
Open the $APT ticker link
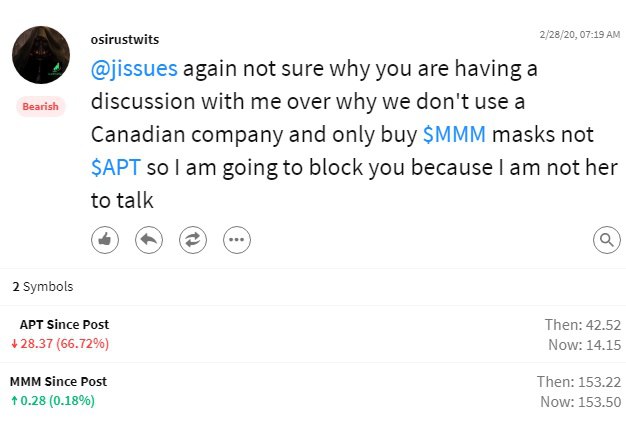(116, 167)
